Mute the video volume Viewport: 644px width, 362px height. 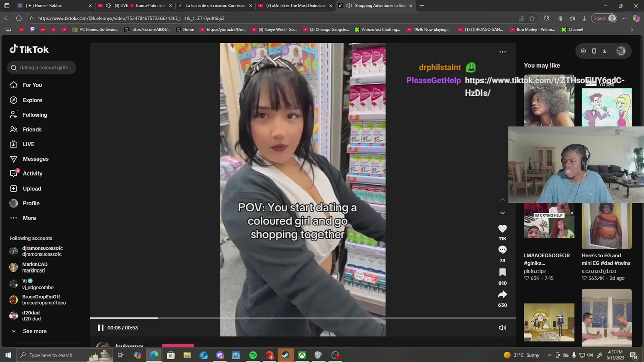click(502, 328)
